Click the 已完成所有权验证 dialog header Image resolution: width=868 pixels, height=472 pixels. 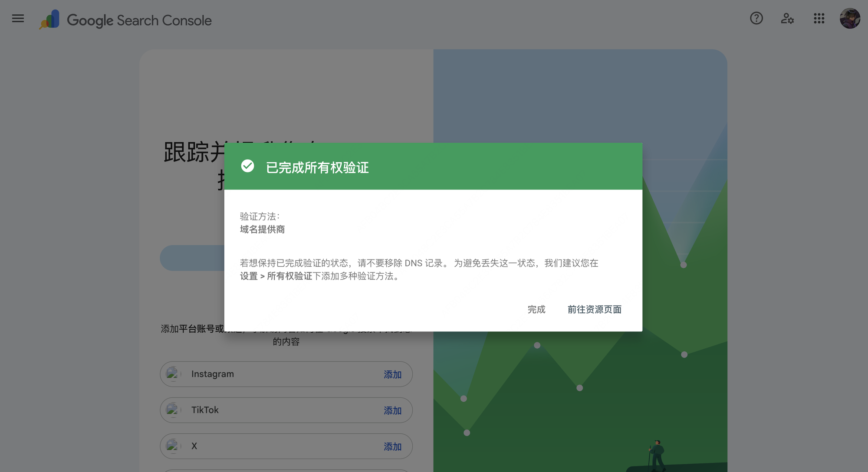pos(433,166)
